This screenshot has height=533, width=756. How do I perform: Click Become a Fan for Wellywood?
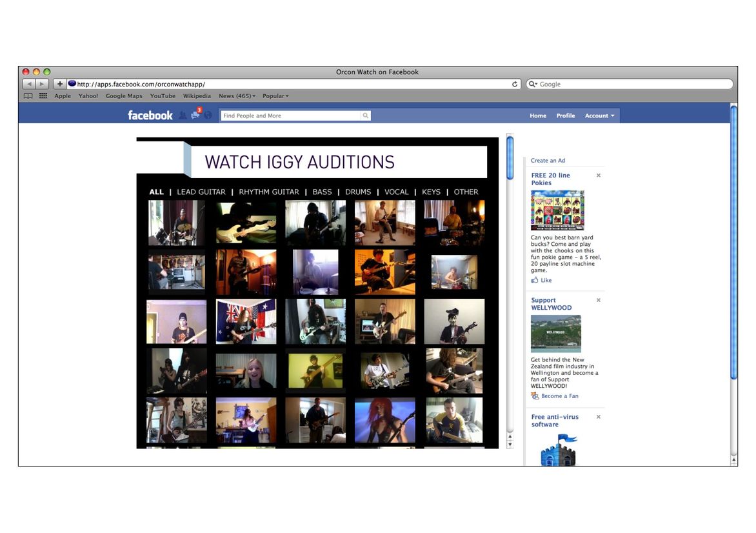(x=559, y=396)
